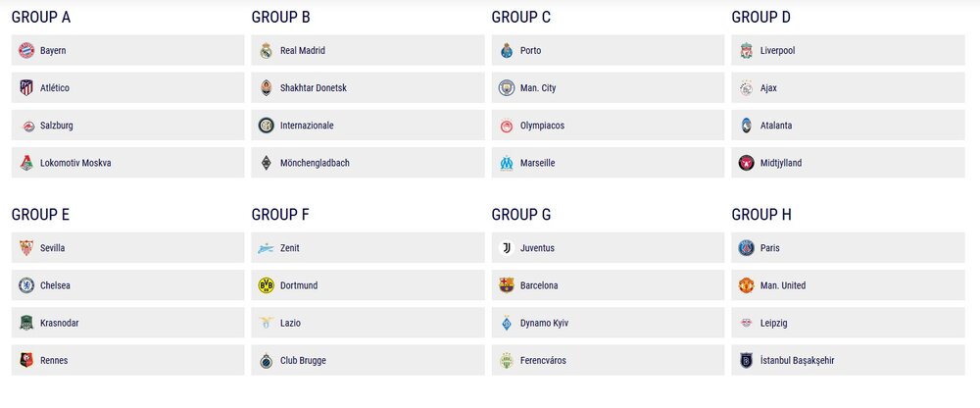Click the Bayern club crest
Viewport: 980px width, 408px height.
(26, 51)
